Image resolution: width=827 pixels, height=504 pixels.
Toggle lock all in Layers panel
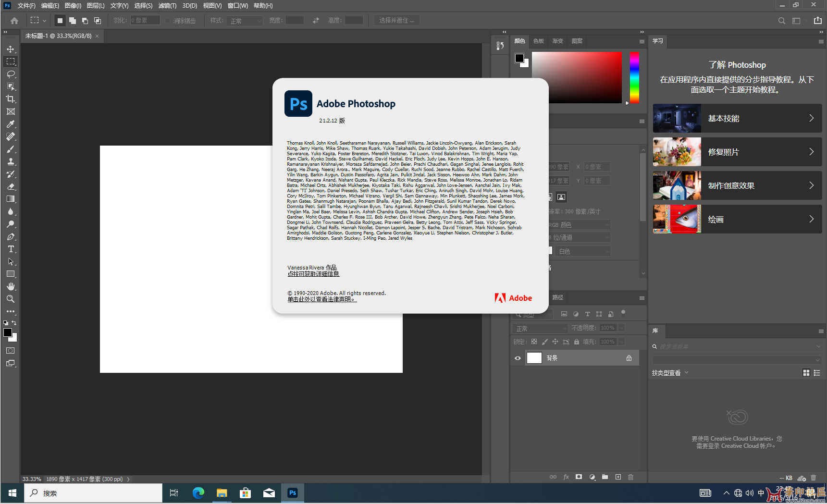[577, 342]
